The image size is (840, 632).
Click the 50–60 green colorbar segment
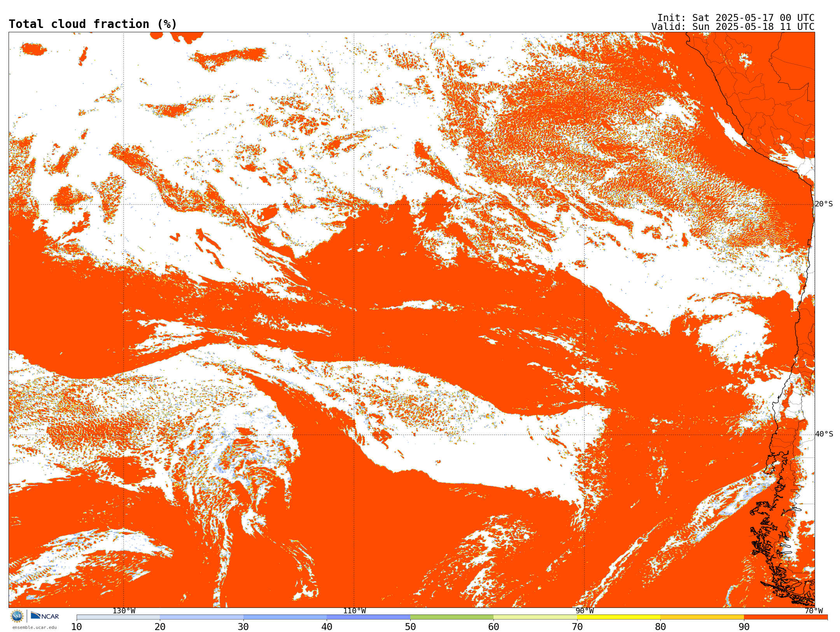pyautogui.click(x=452, y=617)
